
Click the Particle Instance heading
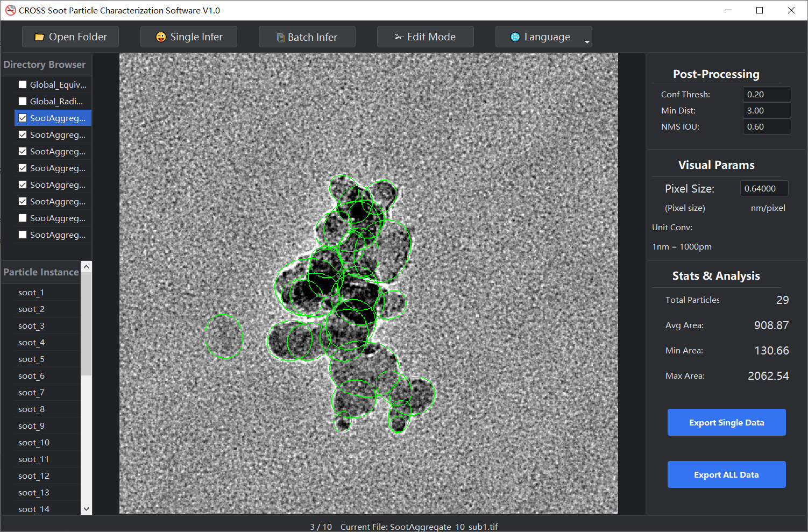41,272
